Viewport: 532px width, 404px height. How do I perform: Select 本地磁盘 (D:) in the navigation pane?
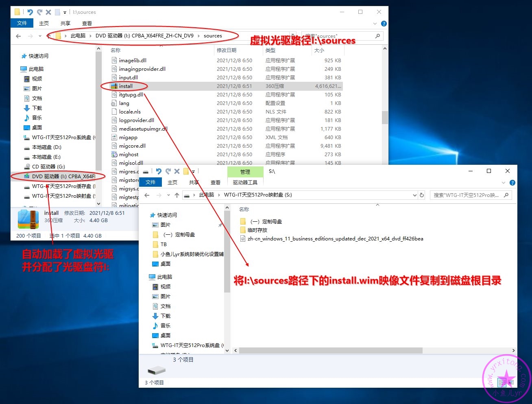click(46, 147)
